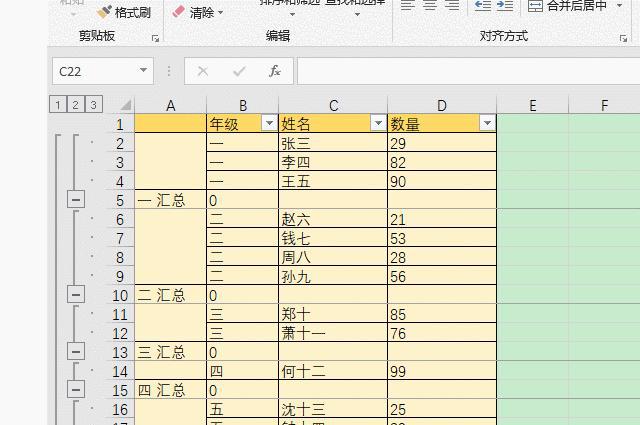Select the 三 汇总 label cell

[171, 352]
